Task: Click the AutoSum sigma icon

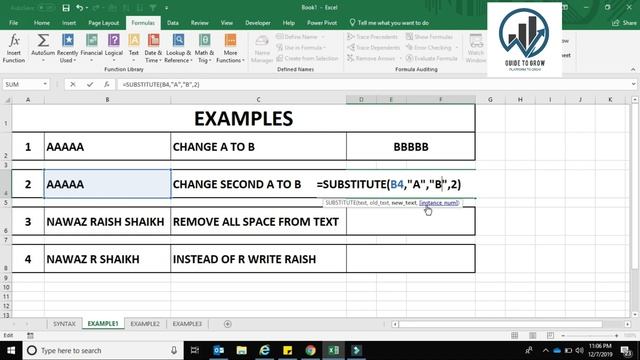Action: coord(43,40)
